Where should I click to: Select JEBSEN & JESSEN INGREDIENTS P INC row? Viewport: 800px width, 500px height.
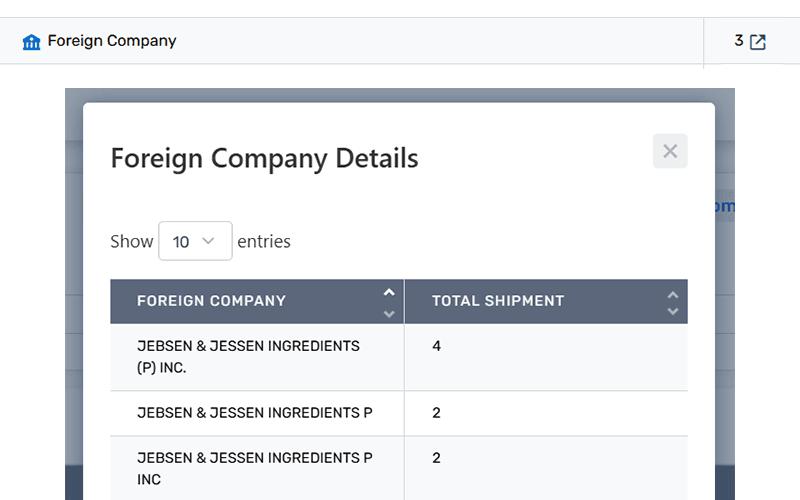(x=399, y=468)
